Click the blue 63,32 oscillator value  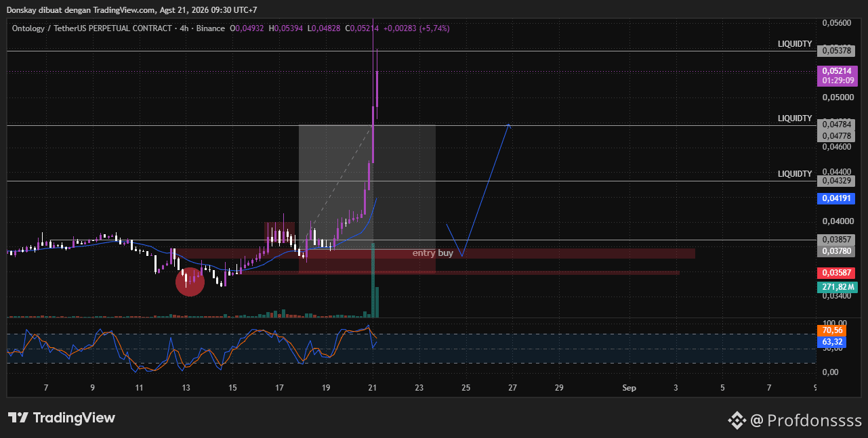coord(831,342)
